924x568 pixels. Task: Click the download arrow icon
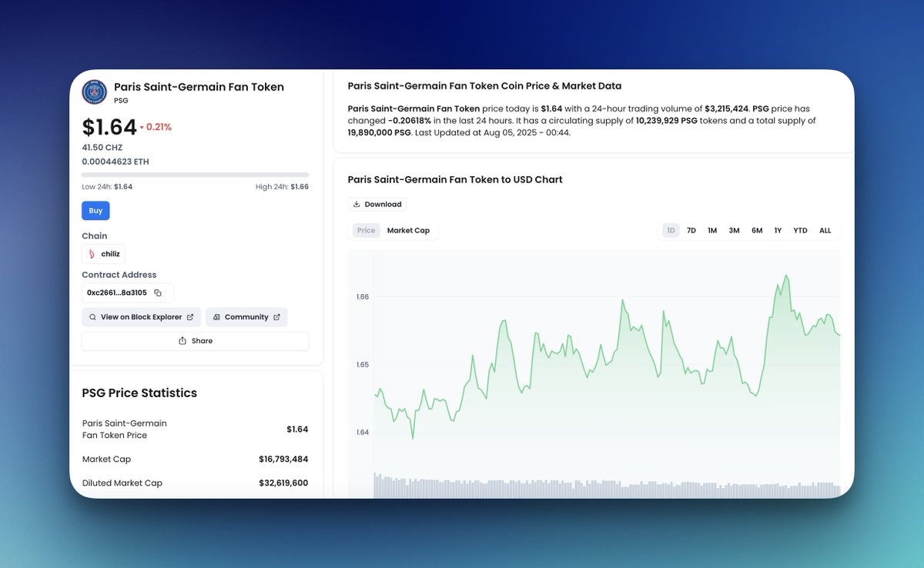tap(357, 205)
